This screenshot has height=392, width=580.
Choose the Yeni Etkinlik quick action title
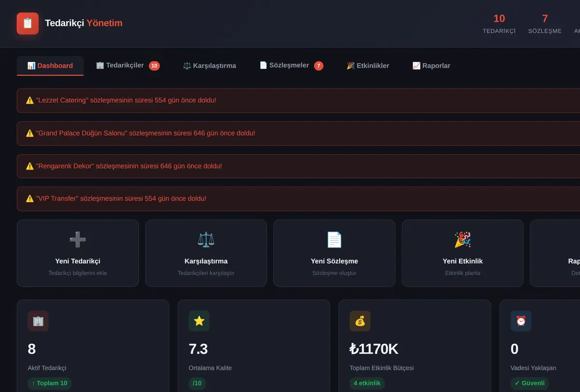point(463,261)
